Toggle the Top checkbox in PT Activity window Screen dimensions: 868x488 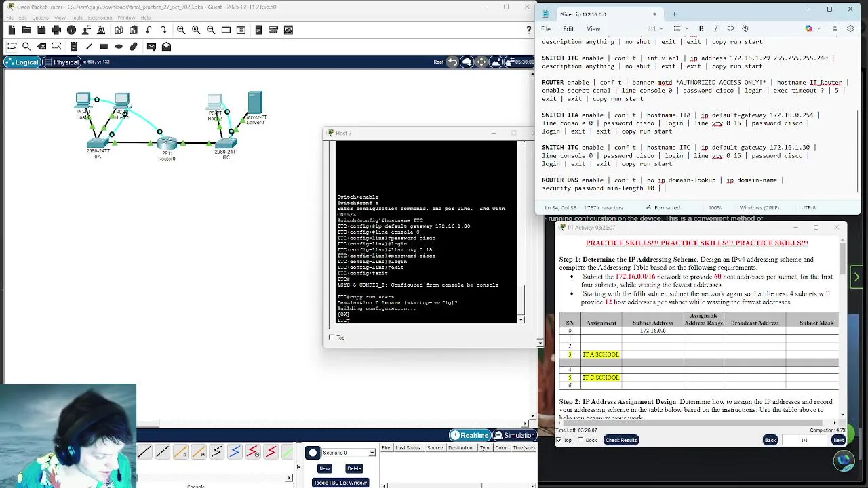pyautogui.click(x=559, y=440)
